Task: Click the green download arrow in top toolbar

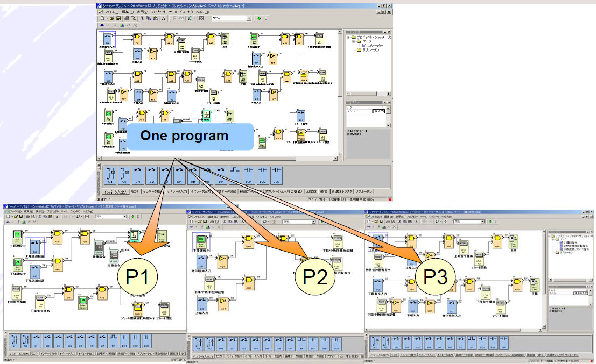Action: (259, 18)
